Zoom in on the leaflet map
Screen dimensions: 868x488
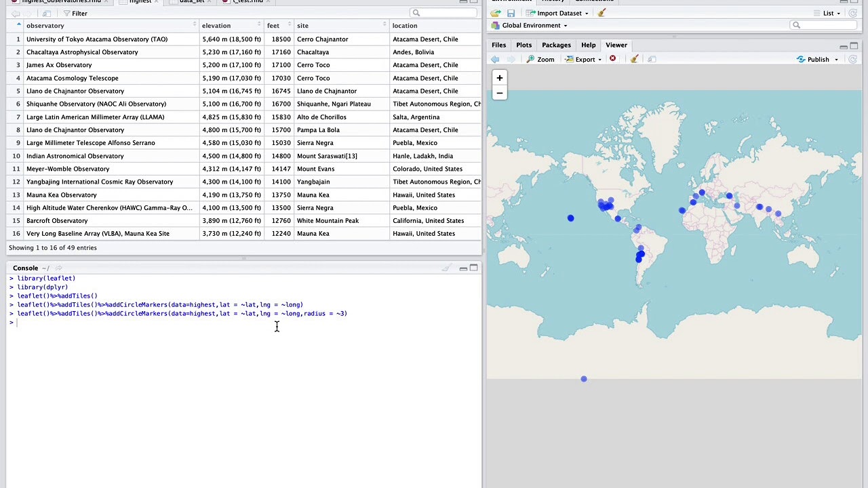(500, 78)
